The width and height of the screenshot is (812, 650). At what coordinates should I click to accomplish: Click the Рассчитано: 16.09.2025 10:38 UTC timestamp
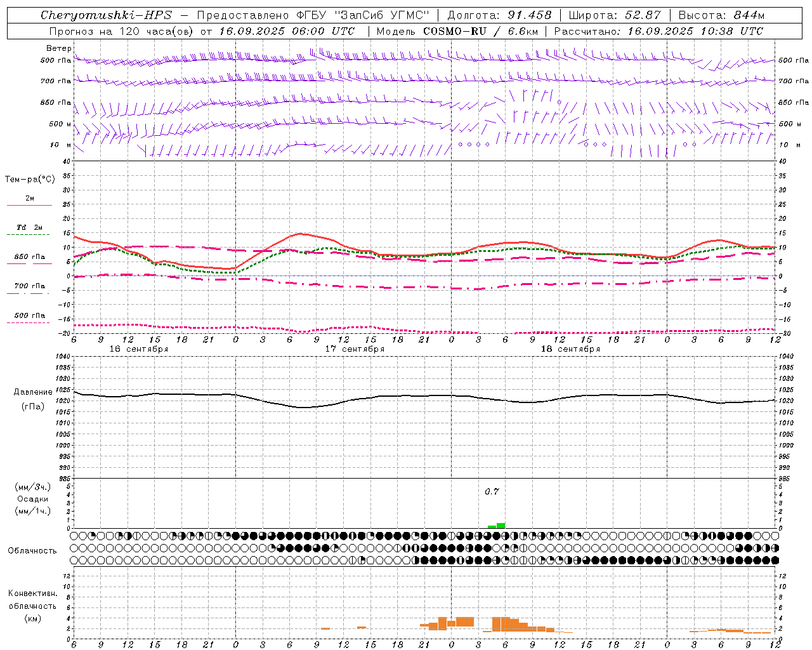tap(658, 31)
